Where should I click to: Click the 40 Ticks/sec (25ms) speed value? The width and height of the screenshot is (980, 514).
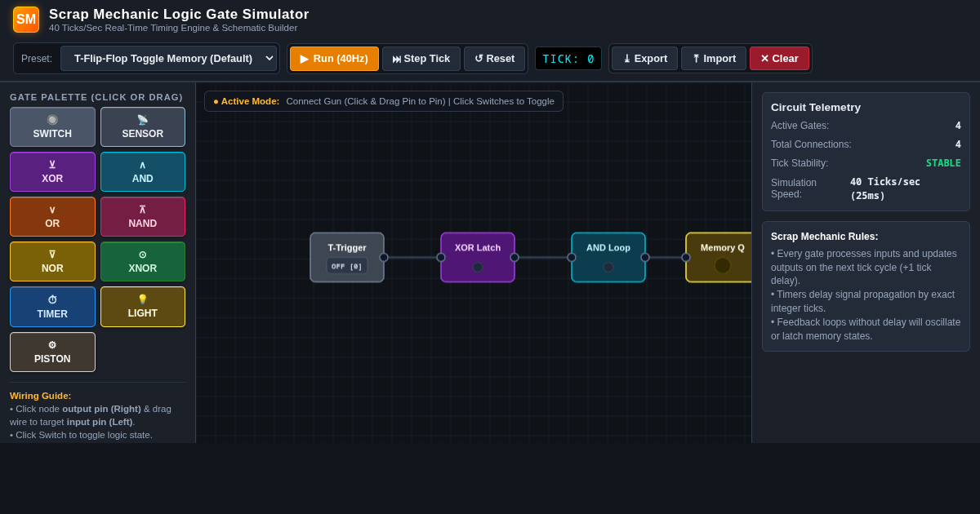pos(885,188)
